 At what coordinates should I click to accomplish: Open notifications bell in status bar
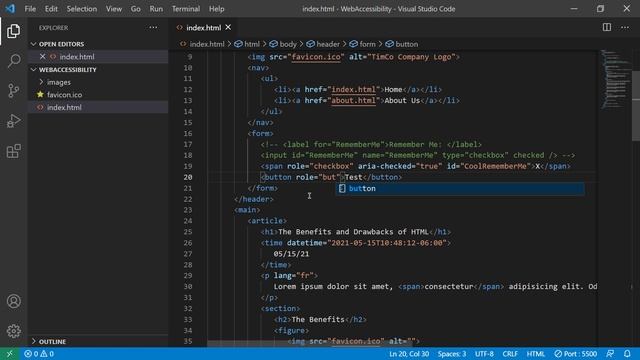[x=627, y=354]
